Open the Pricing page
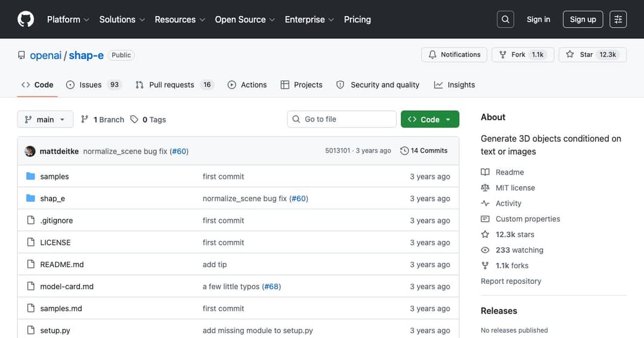 [357, 19]
